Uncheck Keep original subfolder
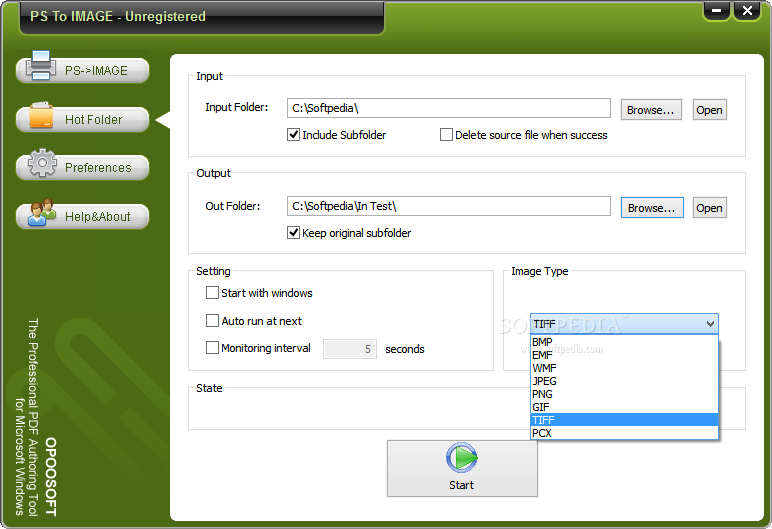 click(293, 232)
